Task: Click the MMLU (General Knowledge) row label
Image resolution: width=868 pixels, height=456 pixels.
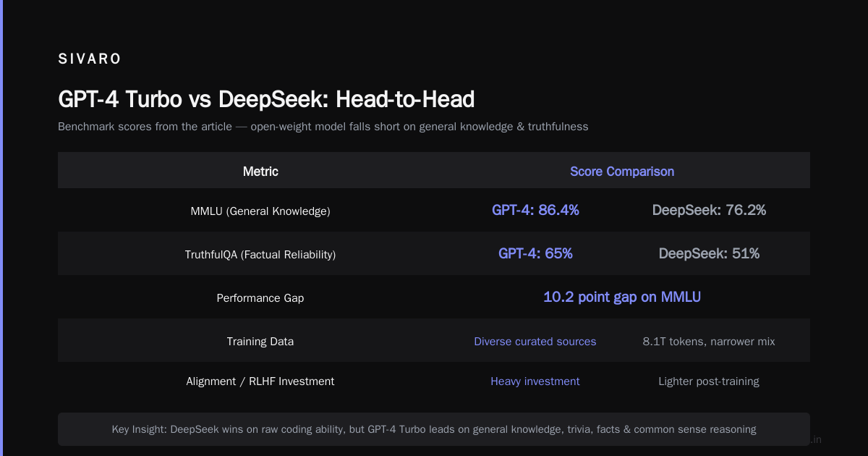Action: (x=260, y=211)
